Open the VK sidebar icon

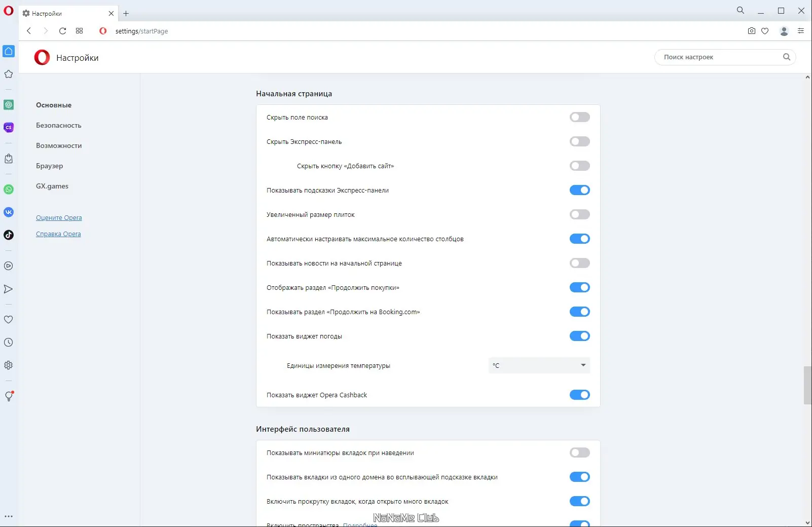(x=9, y=212)
